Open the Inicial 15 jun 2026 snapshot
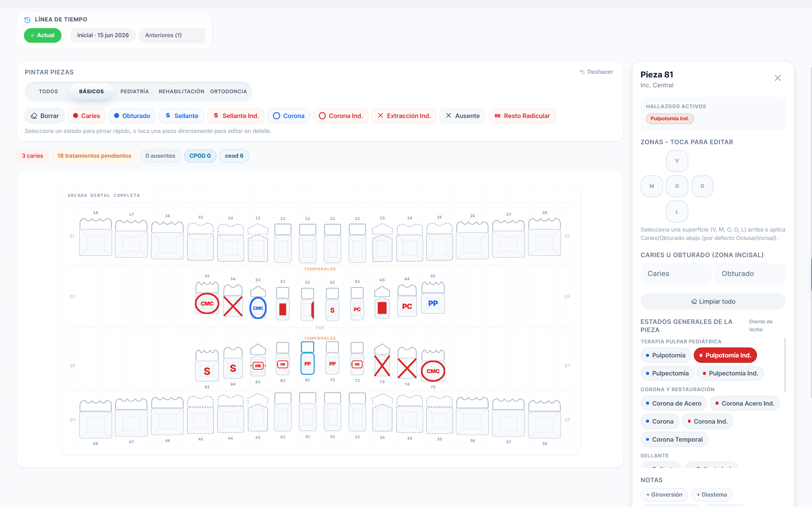This screenshot has height=507, width=812. click(103, 35)
